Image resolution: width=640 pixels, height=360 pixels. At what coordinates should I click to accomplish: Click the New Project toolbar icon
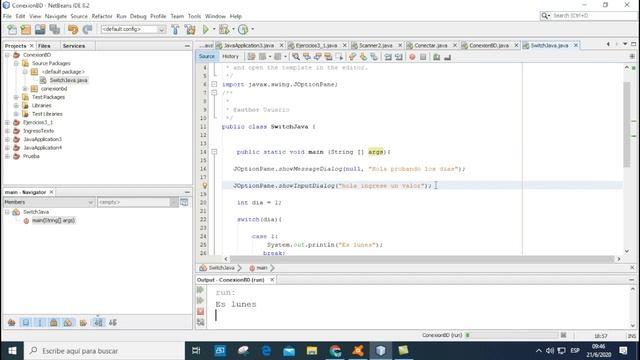coord(26,29)
